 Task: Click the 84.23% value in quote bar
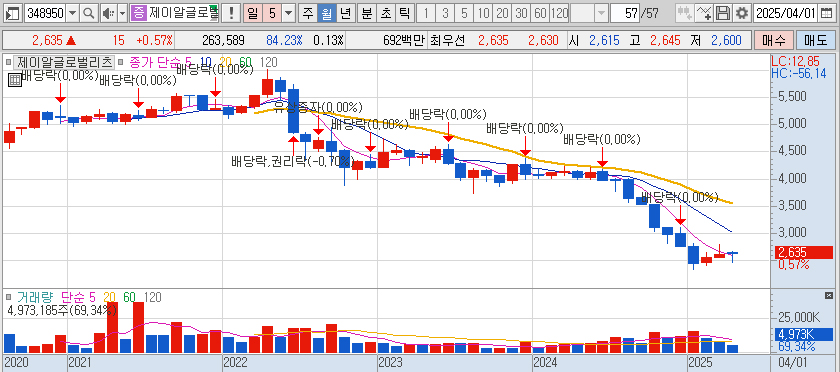[x=284, y=40]
